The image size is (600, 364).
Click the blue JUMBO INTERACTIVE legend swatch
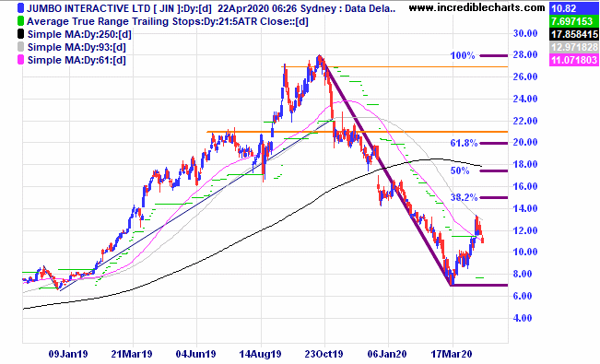20,8
